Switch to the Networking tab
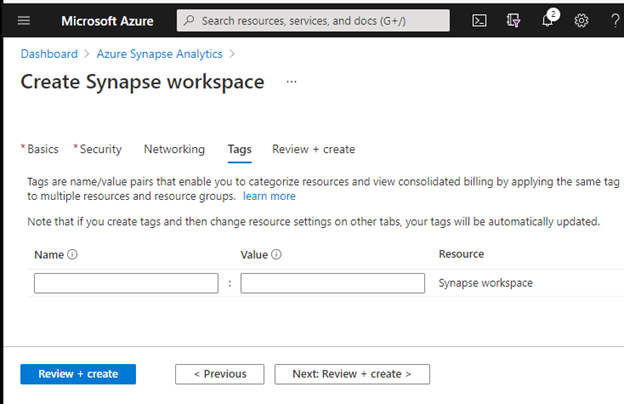 174,149
